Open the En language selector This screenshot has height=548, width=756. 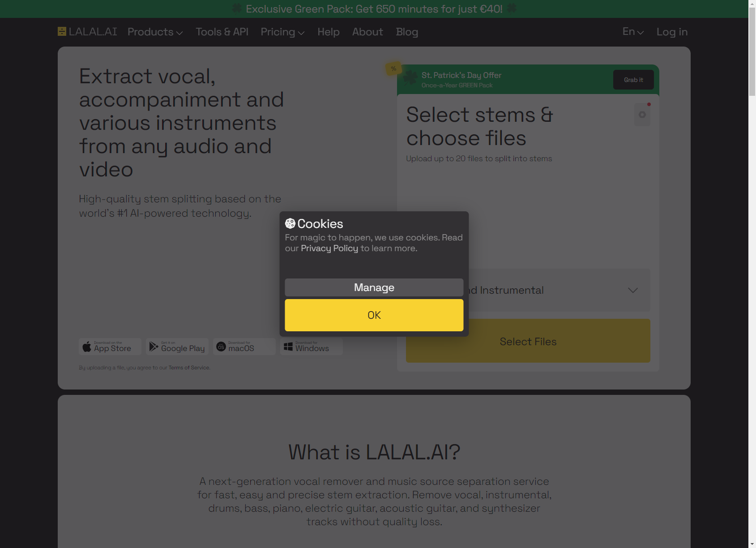click(x=633, y=32)
